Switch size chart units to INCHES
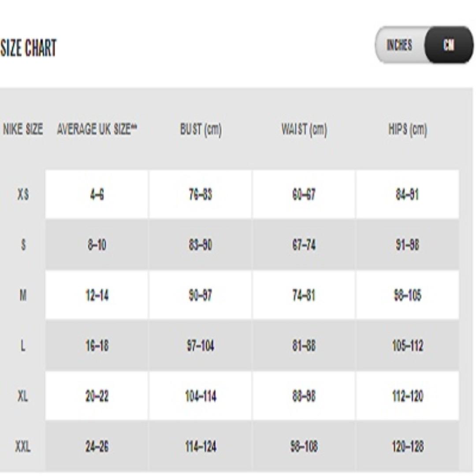Viewport: 476px width, 476px height. pyautogui.click(x=399, y=45)
